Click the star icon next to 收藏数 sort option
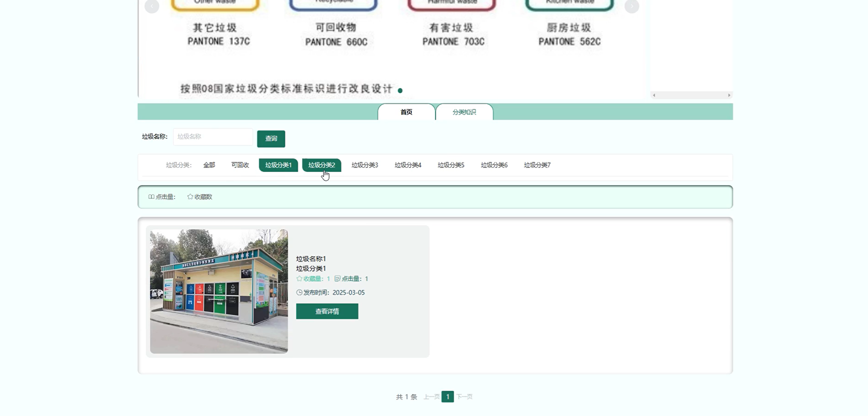Viewport: 868px width, 416px height. pos(190,196)
